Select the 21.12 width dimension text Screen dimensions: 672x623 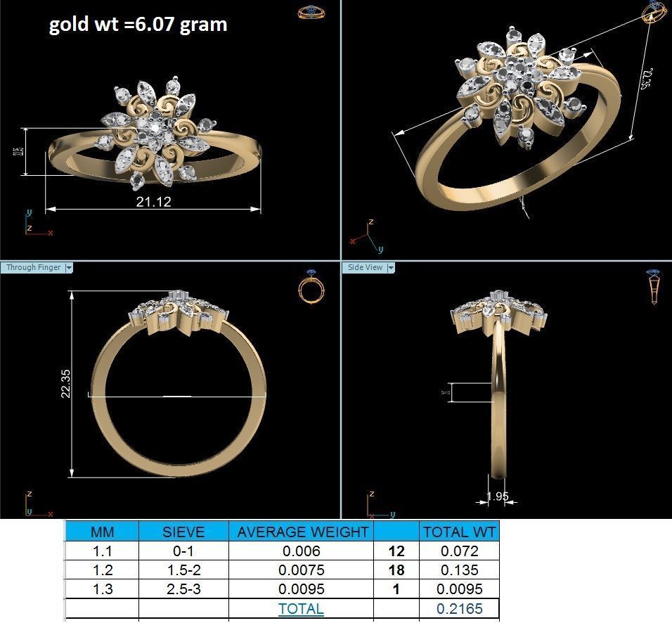pos(153,202)
